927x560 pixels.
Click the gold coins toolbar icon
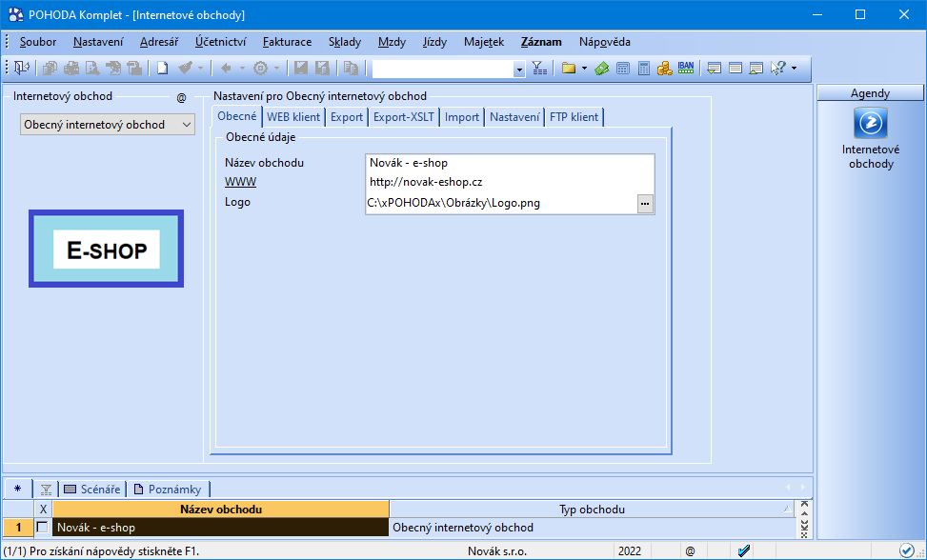coord(664,69)
